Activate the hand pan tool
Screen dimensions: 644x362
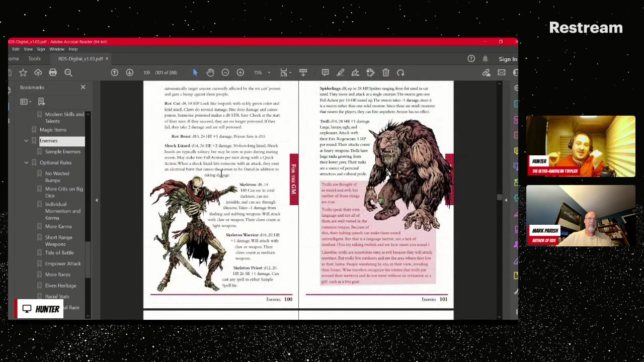tap(210, 72)
